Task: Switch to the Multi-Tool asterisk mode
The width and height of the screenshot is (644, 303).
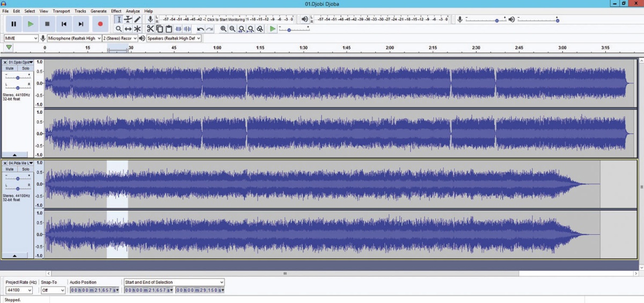Action: coord(137,28)
